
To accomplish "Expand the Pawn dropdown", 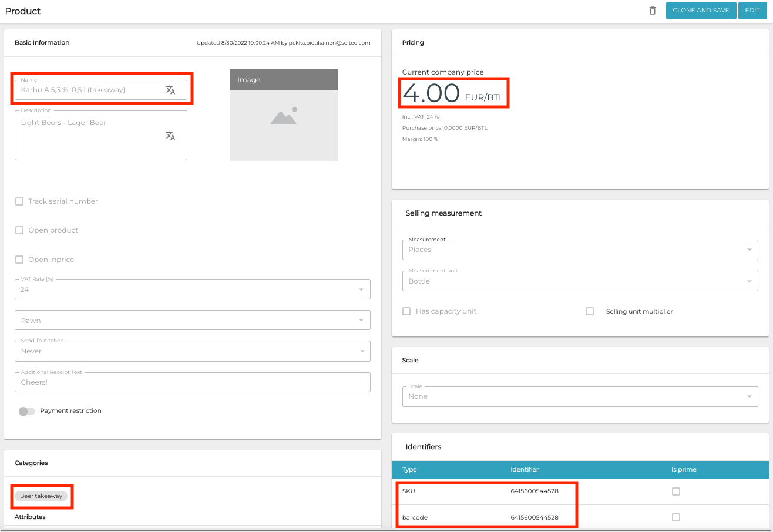I will pos(192,321).
